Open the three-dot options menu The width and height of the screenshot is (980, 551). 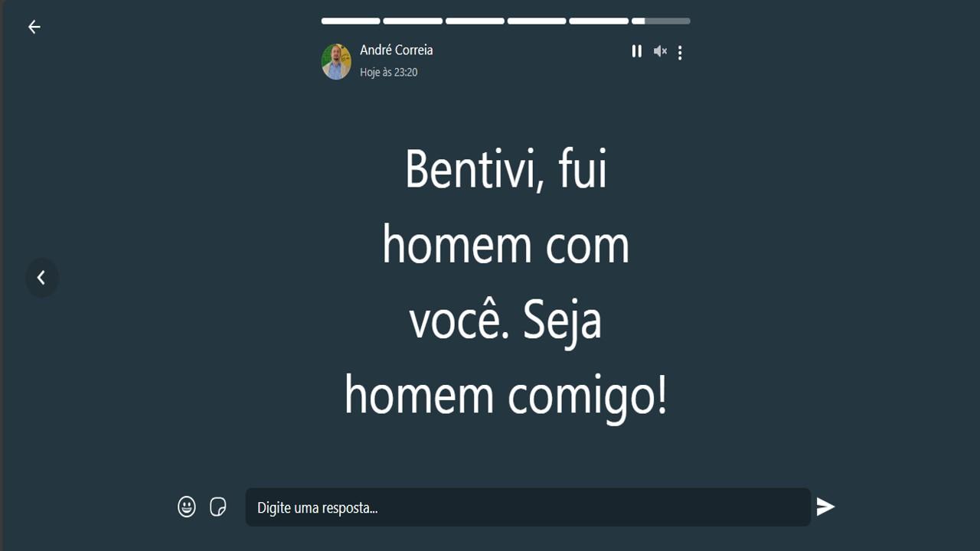(x=680, y=52)
